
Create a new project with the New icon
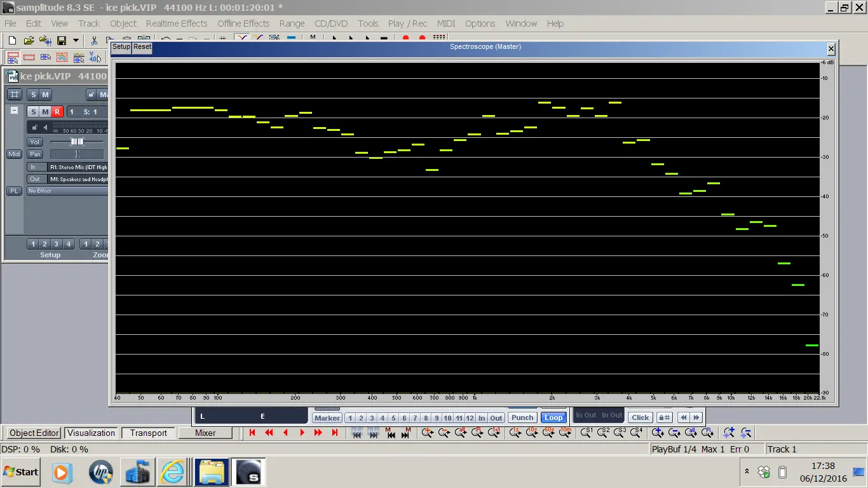(x=12, y=40)
